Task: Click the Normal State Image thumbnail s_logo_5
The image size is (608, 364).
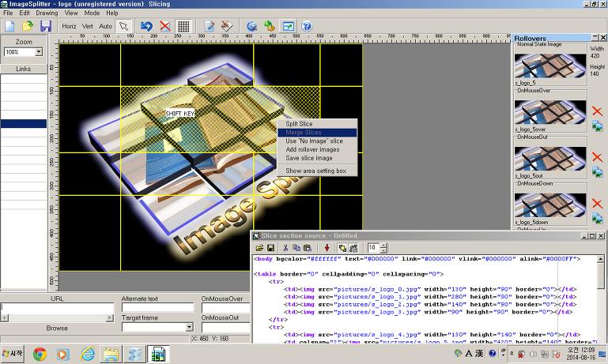Action: click(x=549, y=66)
